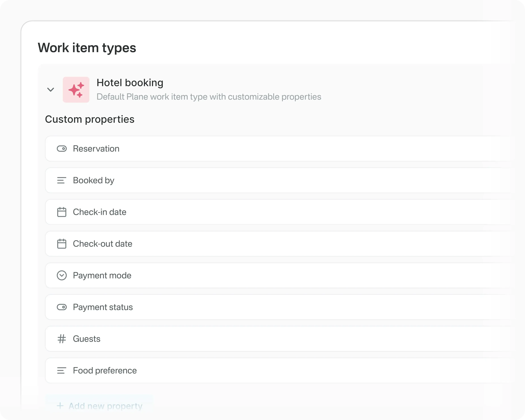The width and height of the screenshot is (525, 420).
Task: Go to the Work item types heading
Action: [x=87, y=48]
